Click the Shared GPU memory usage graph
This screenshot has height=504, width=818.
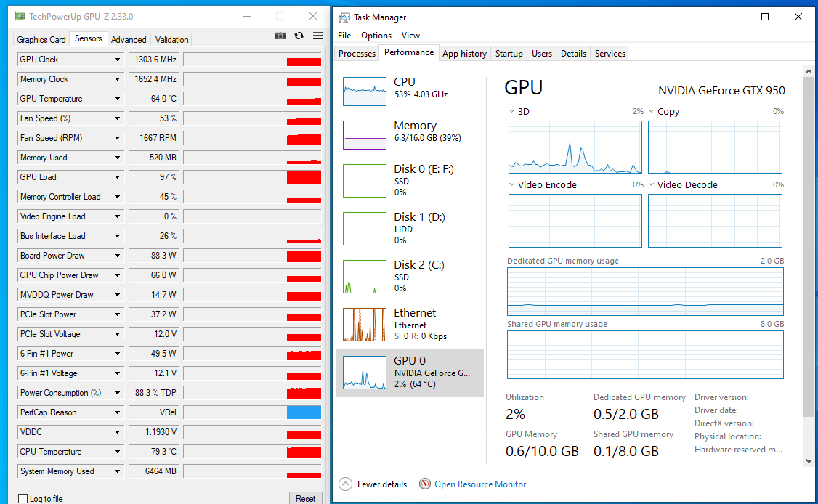pos(645,355)
